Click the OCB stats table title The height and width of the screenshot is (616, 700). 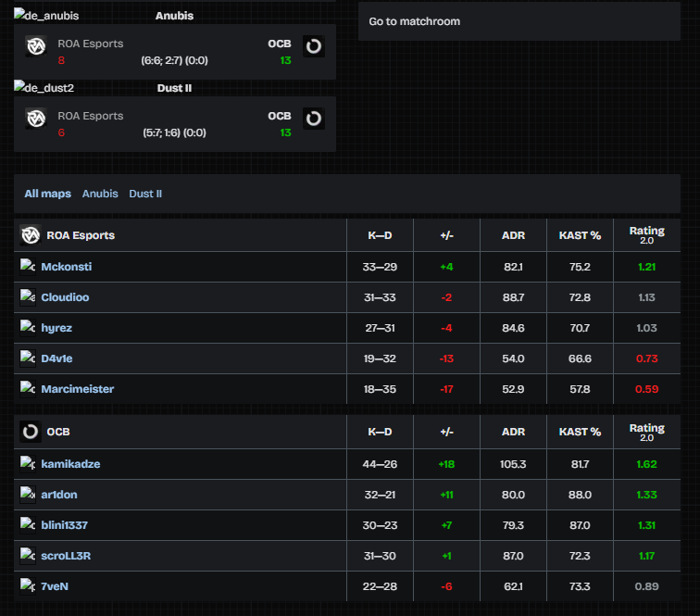(x=58, y=432)
